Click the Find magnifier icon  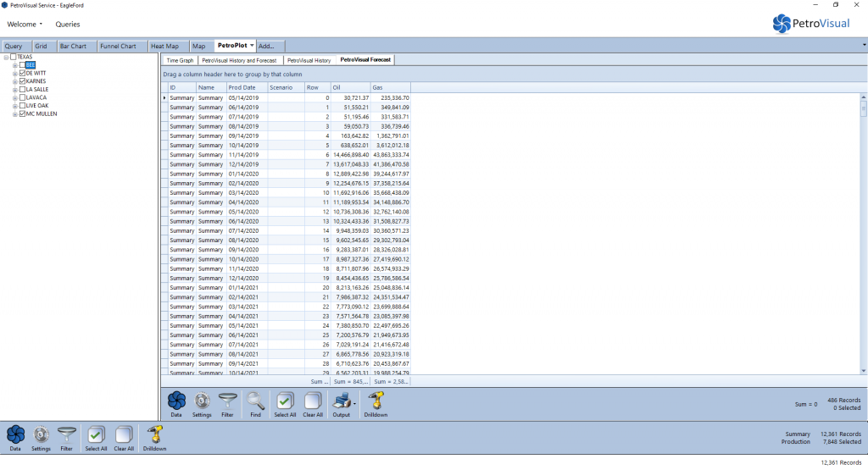point(255,401)
